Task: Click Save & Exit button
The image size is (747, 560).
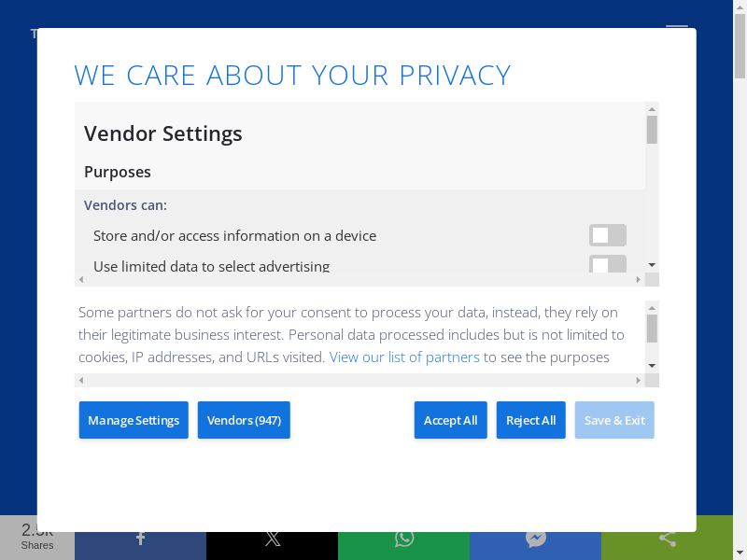Action: 614,420
